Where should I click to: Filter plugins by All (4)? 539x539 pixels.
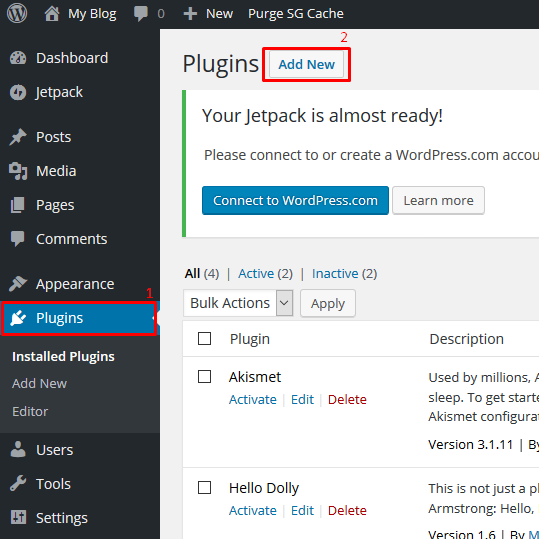(202, 274)
